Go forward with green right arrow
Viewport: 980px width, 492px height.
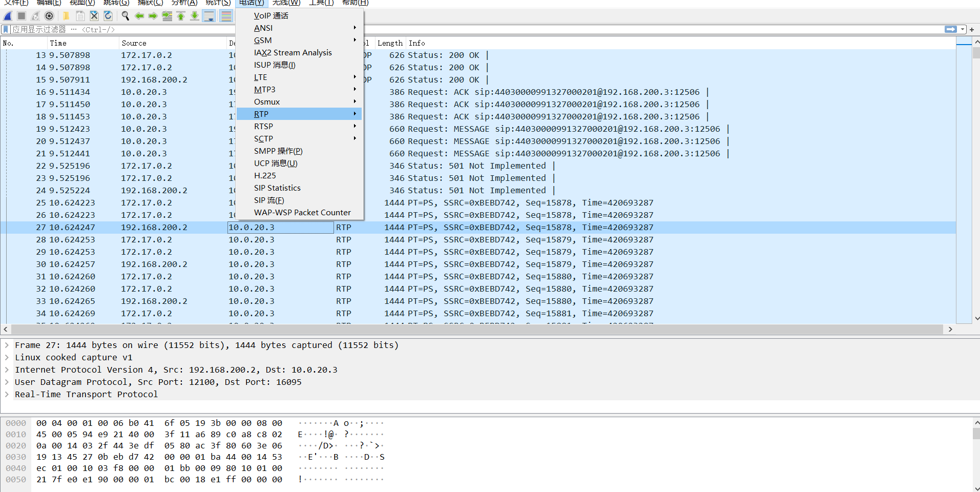153,16
